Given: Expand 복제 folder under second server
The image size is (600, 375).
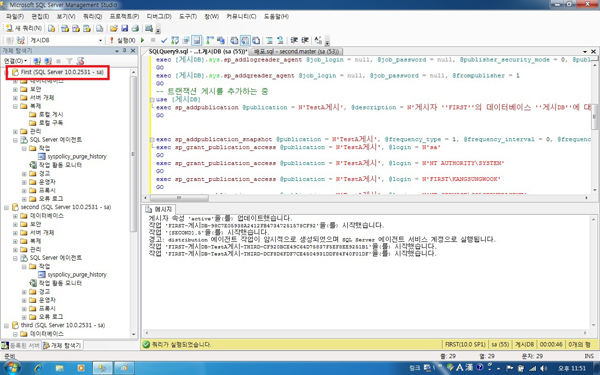Looking at the screenshot, I should (15, 241).
